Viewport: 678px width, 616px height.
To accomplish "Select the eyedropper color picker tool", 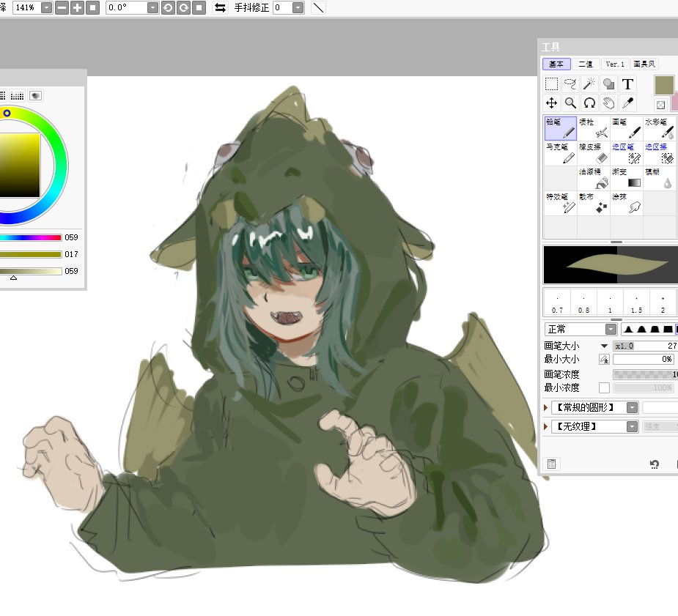I will [x=628, y=103].
